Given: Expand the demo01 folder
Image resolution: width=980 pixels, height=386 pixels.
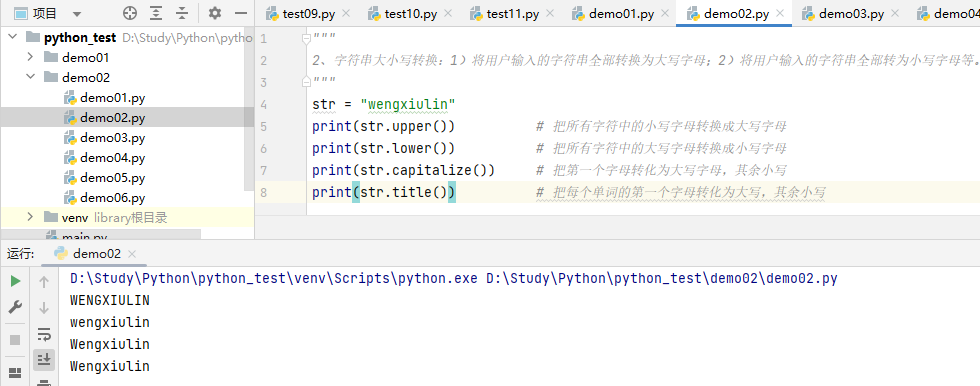Looking at the screenshot, I should 30,57.
